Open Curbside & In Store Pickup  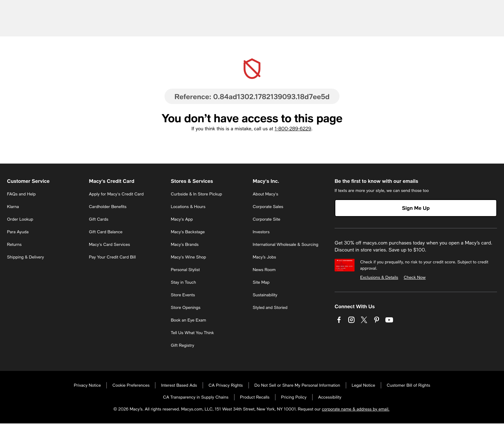196,194
